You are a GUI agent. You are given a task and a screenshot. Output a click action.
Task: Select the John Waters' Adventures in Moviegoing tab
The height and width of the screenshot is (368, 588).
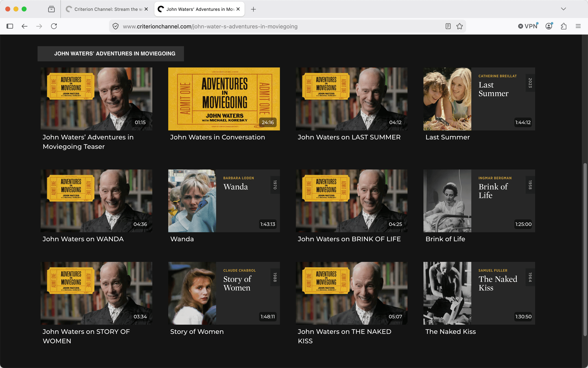pyautogui.click(x=199, y=9)
